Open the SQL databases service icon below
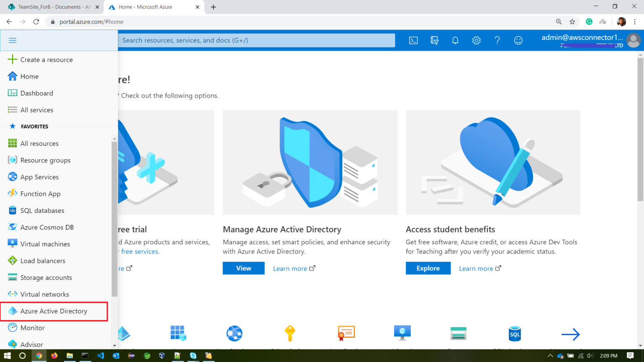Viewport: 644px width, 362px height. [x=514, y=334]
